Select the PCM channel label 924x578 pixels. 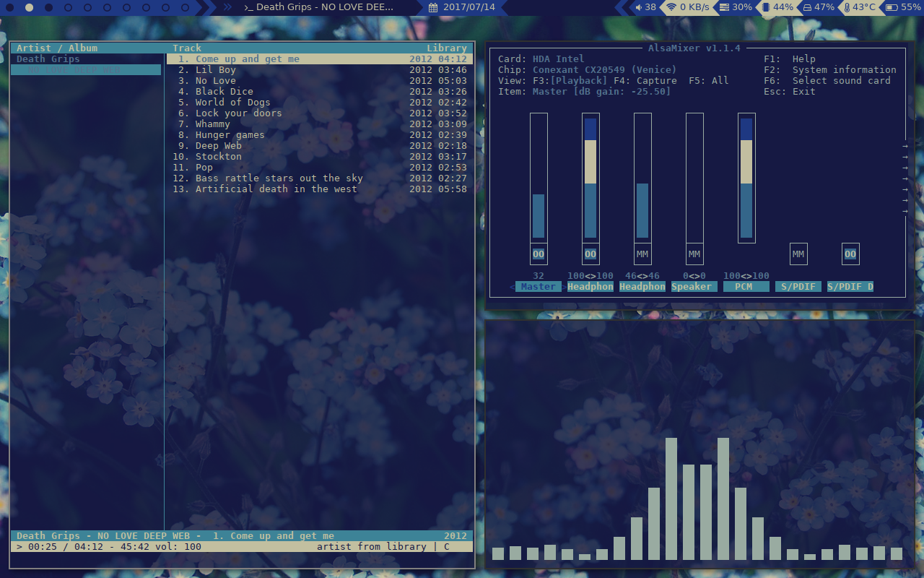click(746, 287)
